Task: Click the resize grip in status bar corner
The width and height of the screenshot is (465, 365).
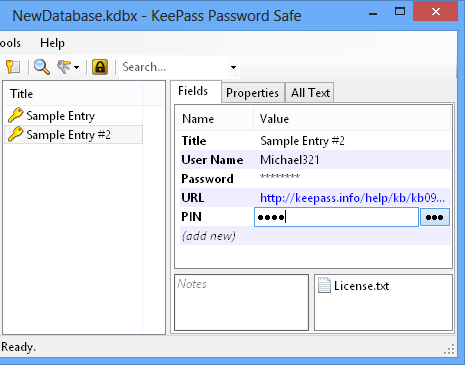Action: (x=450, y=349)
